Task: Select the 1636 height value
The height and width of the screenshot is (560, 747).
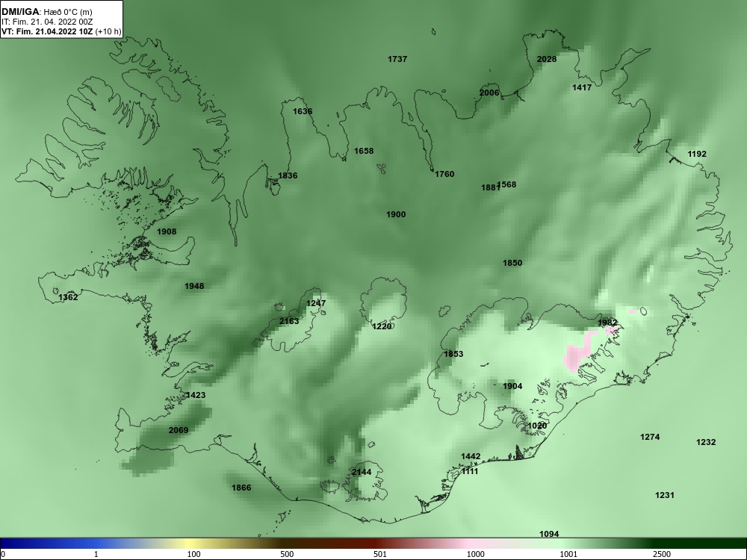Action: 303,111
